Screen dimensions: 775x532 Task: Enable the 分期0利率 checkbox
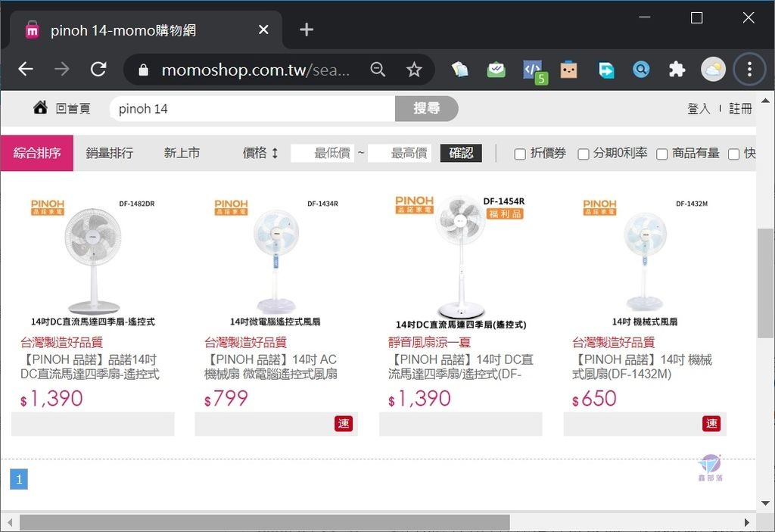pos(584,154)
